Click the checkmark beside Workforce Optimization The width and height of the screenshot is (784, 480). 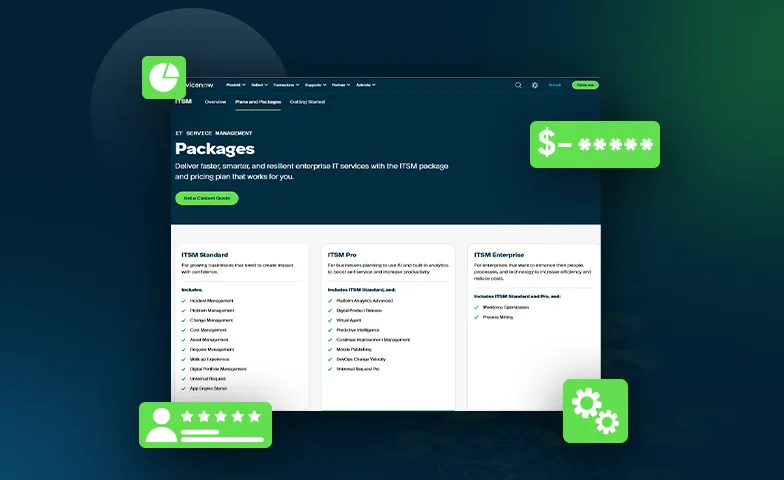476,308
